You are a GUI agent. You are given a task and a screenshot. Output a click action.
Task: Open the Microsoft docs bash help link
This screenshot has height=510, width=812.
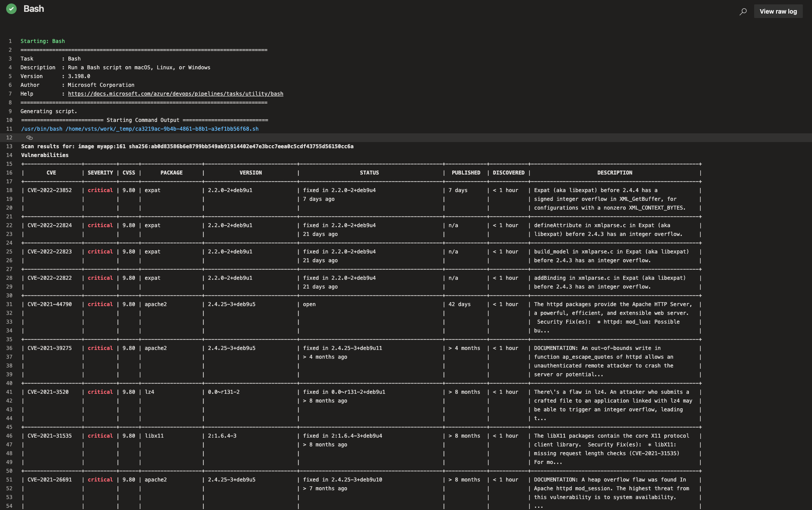point(175,94)
